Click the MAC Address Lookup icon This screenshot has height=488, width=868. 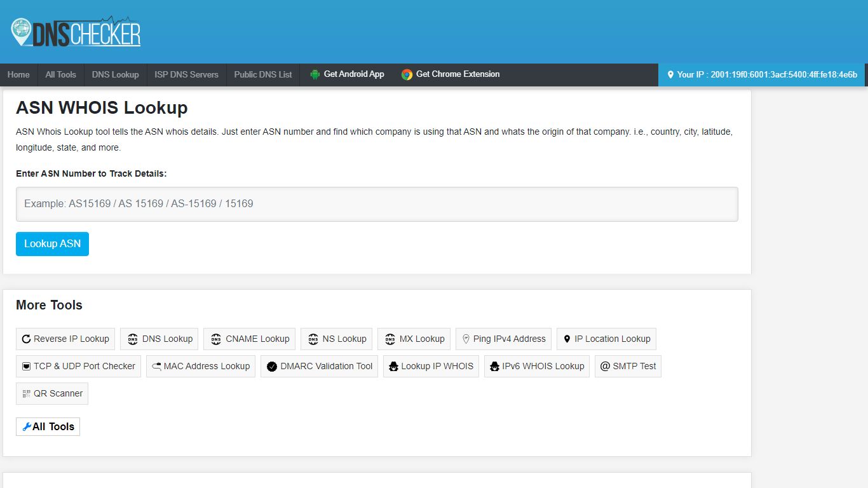point(156,367)
